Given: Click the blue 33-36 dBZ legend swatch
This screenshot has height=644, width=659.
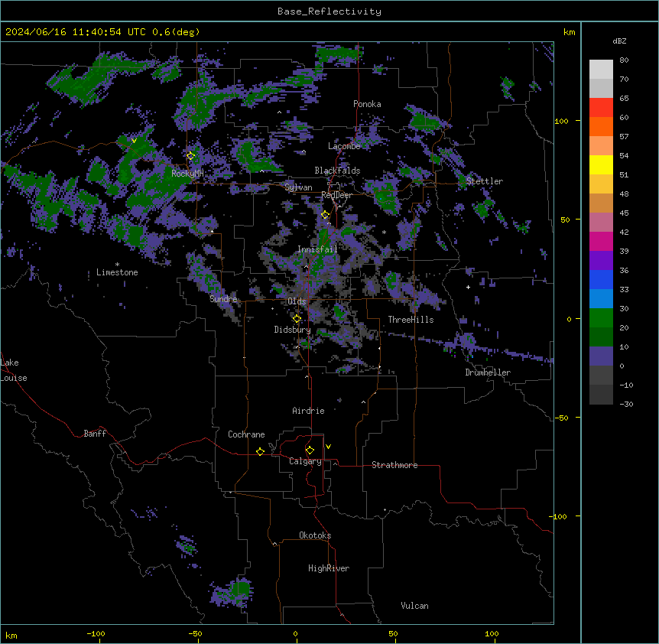Looking at the screenshot, I should tap(601, 279).
